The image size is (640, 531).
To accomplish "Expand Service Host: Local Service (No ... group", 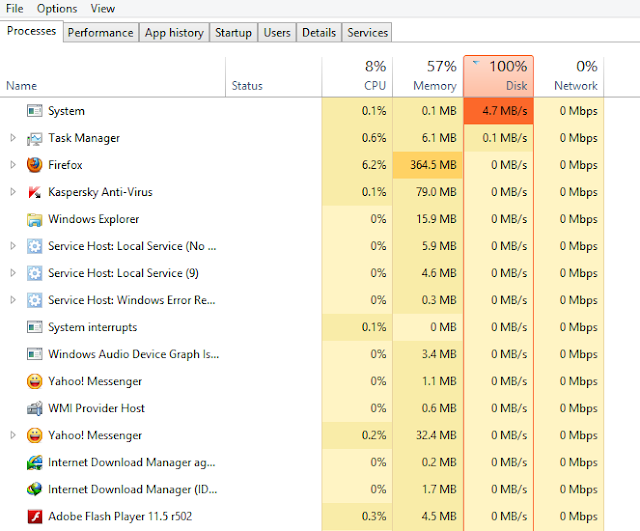I will point(13,246).
